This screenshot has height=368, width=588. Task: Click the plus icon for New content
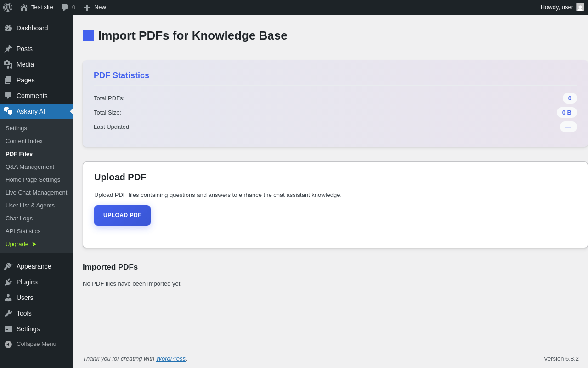coord(87,7)
